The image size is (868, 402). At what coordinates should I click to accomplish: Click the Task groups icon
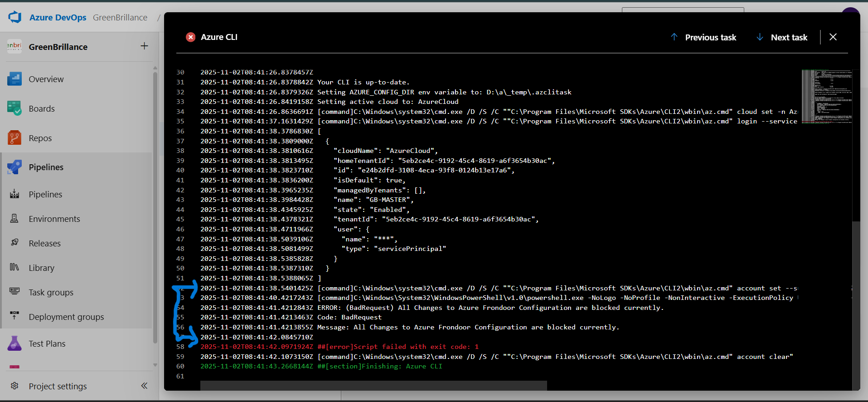15,292
